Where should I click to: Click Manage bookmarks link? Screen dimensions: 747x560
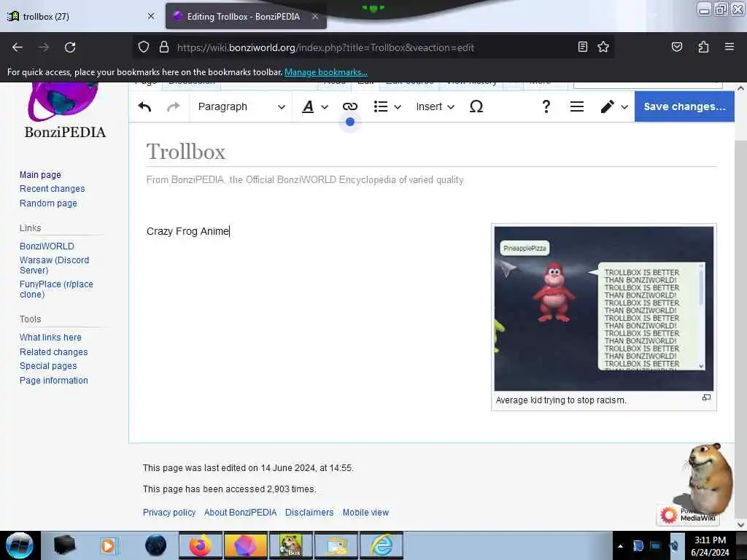pyautogui.click(x=326, y=72)
